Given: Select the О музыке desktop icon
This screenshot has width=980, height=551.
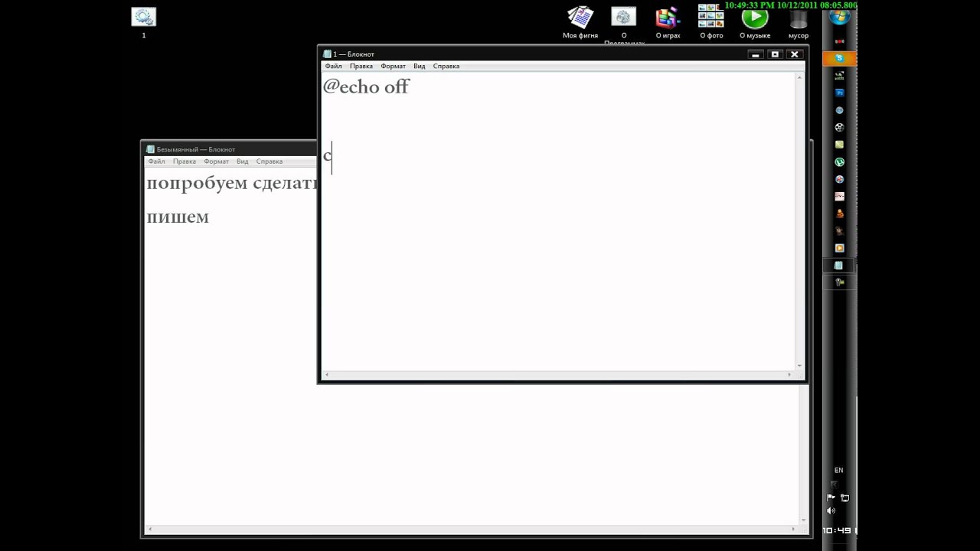Looking at the screenshot, I should pos(755,23).
